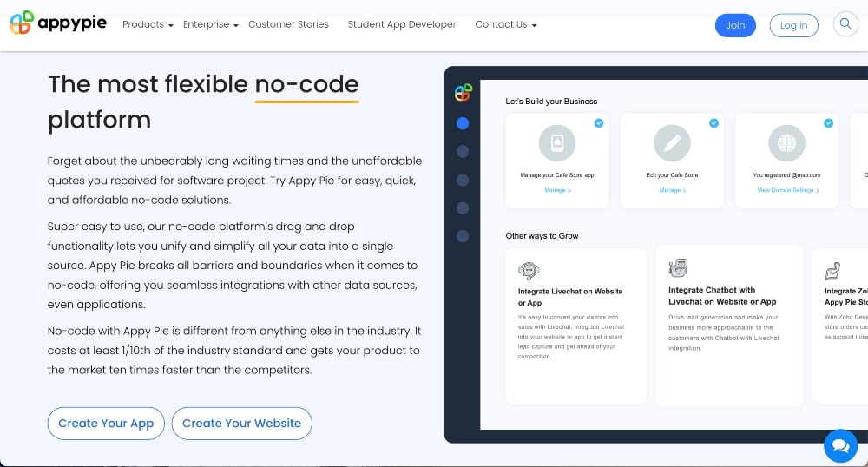The height and width of the screenshot is (467, 868).
Task: Click the Create Your App button
Action: pos(106,424)
